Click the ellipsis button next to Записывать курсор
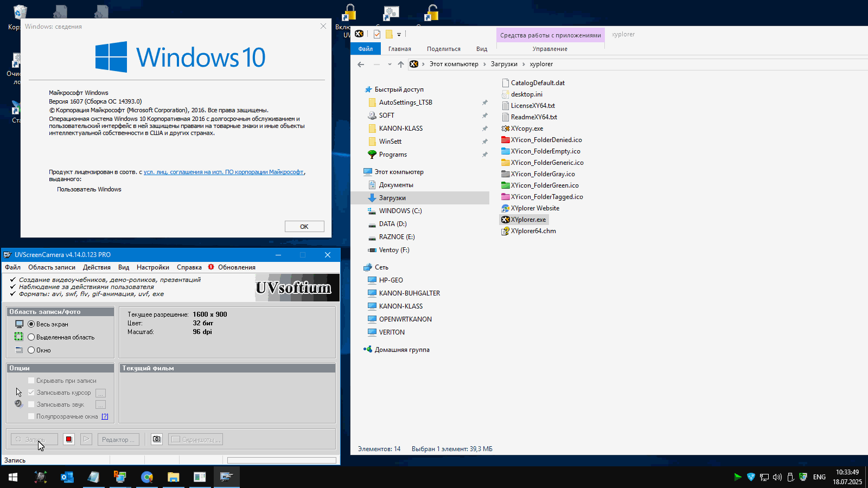868x488 pixels. click(x=100, y=393)
